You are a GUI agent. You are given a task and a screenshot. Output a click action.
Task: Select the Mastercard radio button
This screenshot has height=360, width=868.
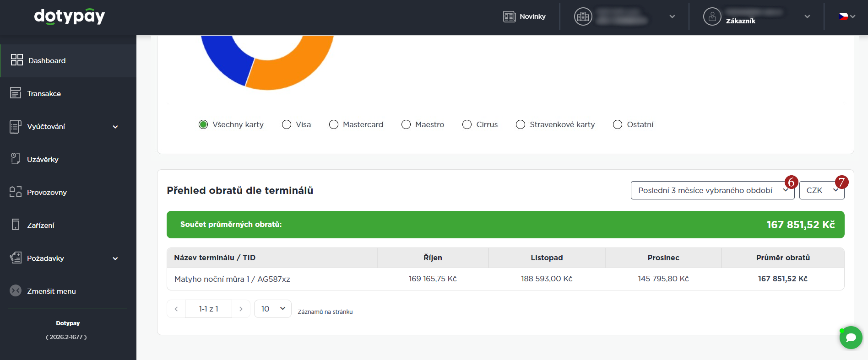(x=334, y=124)
